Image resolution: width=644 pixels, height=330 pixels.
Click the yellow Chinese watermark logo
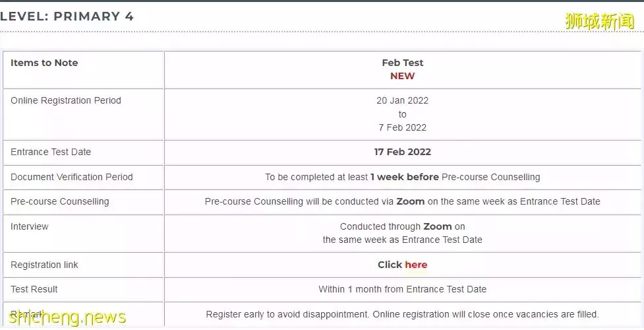(x=600, y=21)
